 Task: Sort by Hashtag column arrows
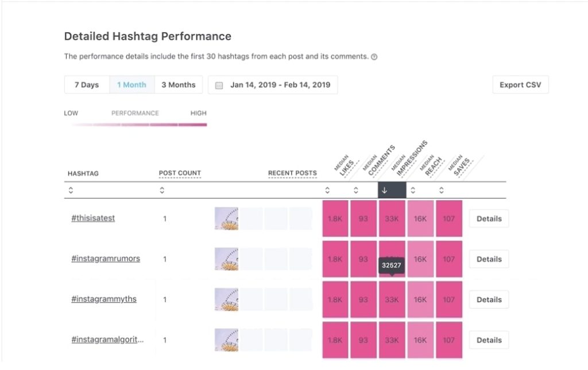pyautogui.click(x=71, y=190)
